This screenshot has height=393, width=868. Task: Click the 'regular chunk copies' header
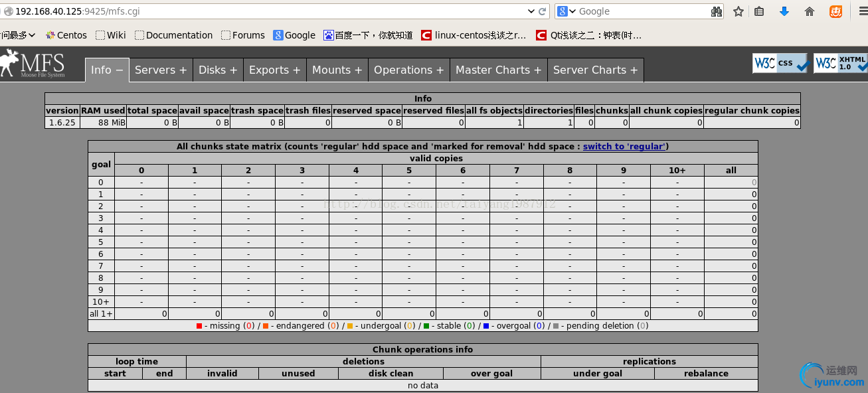[752, 111]
